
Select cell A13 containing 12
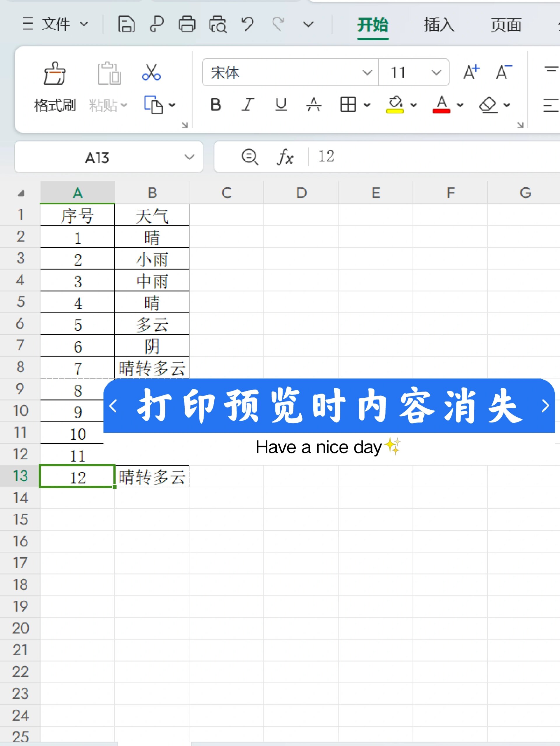pos(78,476)
